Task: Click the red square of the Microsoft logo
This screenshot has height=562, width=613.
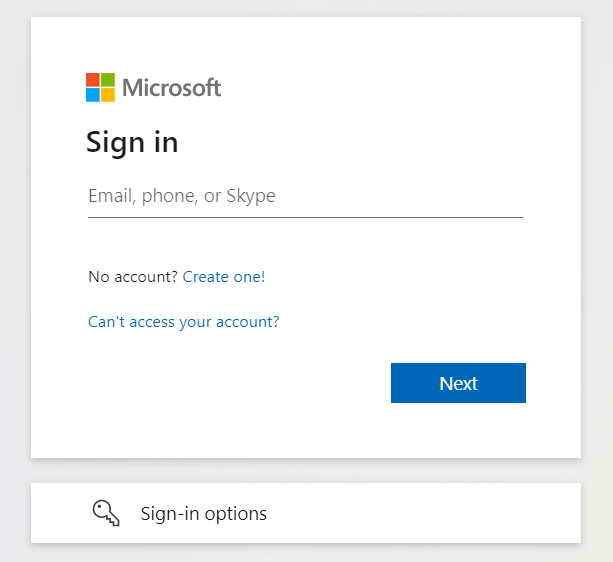Action: pos(93,80)
